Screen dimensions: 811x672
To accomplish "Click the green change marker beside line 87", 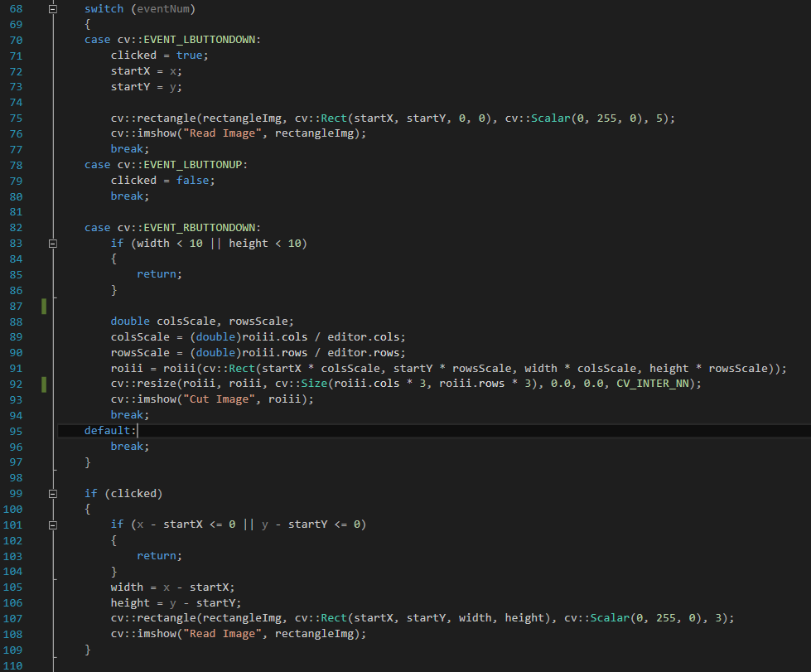I will [44, 307].
